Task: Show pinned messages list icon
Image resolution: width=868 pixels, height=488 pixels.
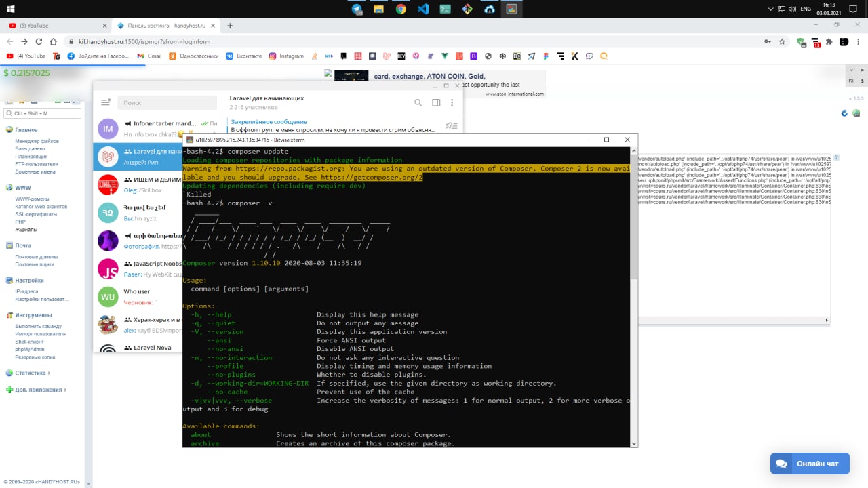Action: pyautogui.click(x=451, y=125)
